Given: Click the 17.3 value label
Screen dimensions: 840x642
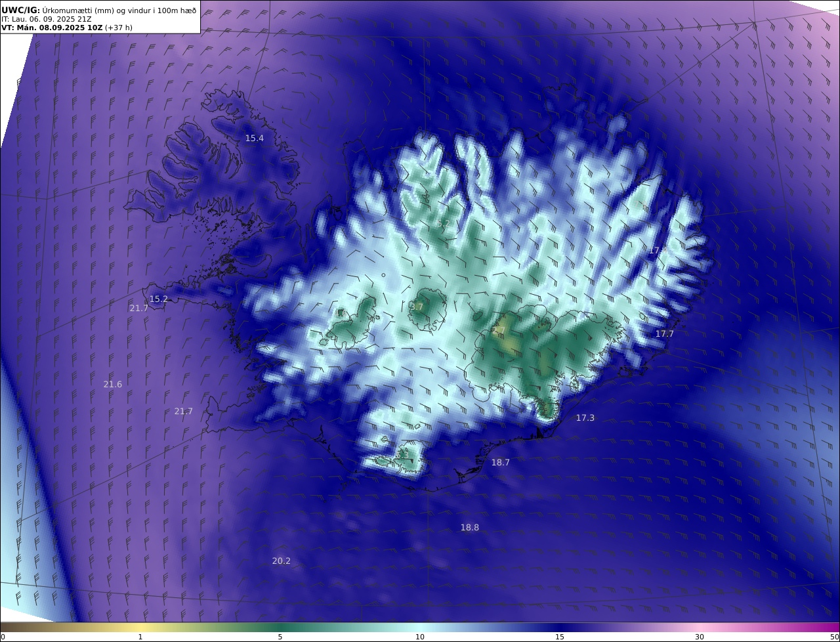Looking at the screenshot, I should pyautogui.click(x=585, y=418).
